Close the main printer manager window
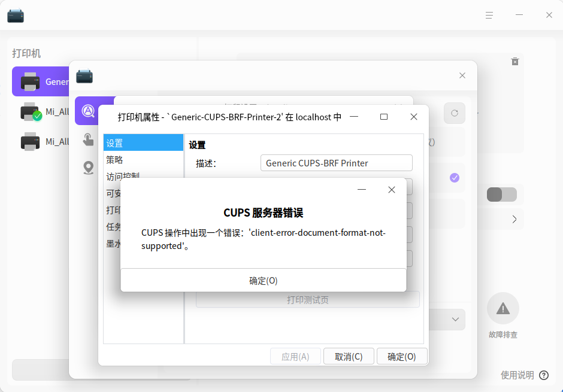Image resolution: width=563 pixels, height=392 pixels. tap(549, 15)
